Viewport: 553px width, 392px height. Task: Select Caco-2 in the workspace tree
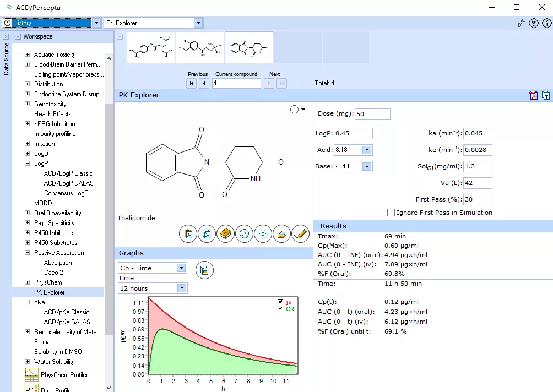pyautogui.click(x=54, y=273)
